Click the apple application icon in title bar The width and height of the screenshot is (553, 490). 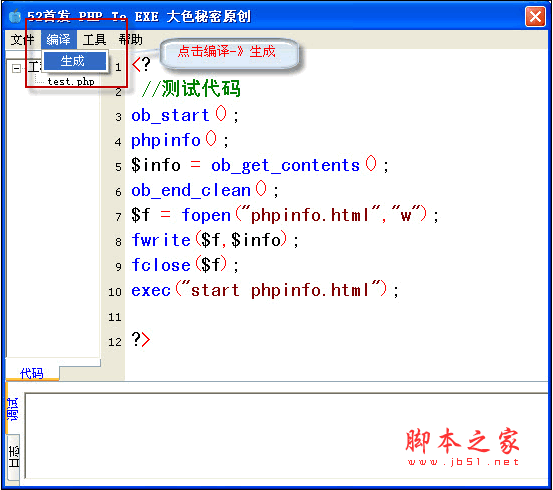click(x=15, y=16)
